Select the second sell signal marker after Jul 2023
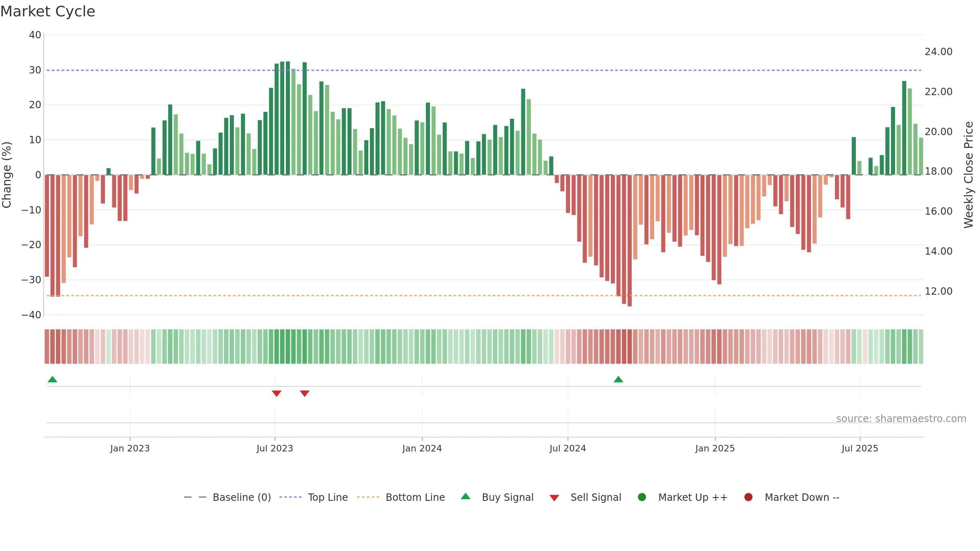This screenshot has height=551, width=980. pyautogui.click(x=305, y=393)
